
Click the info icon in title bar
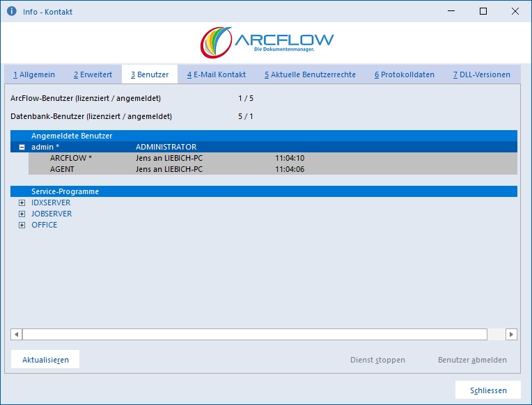(12, 11)
